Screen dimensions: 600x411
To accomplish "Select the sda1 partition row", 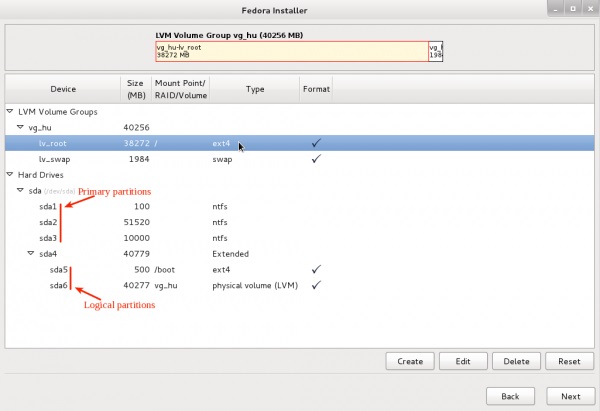I will coord(300,206).
